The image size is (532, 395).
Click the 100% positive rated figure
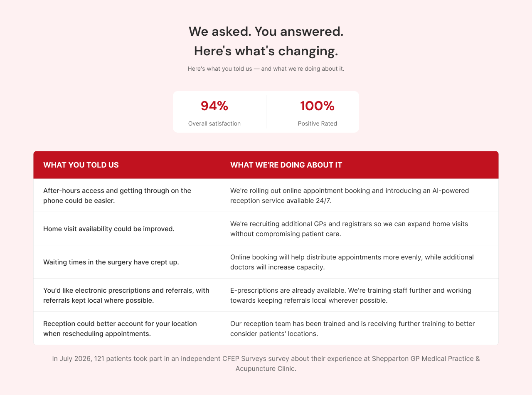point(318,106)
